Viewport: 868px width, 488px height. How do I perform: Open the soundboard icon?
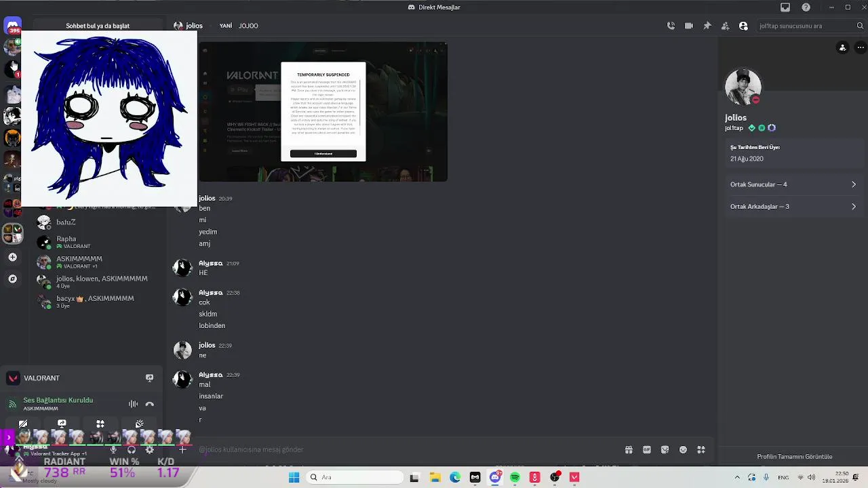click(x=139, y=424)
